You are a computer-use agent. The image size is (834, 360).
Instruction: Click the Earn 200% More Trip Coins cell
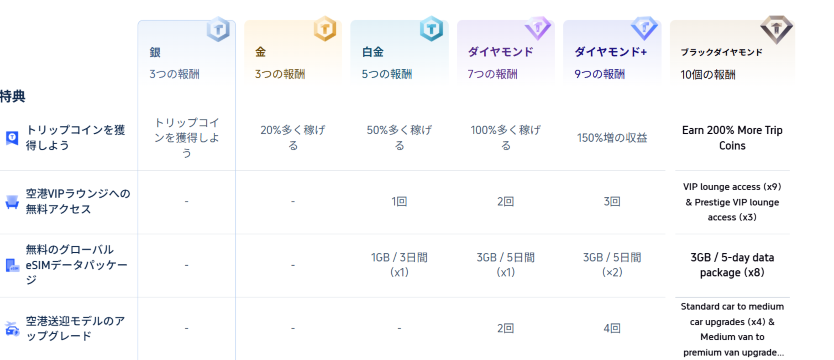732,138
